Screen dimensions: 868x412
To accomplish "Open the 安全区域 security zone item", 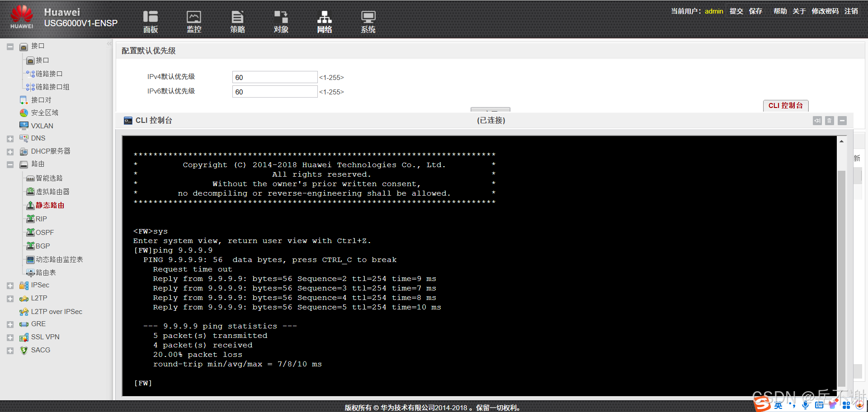I will tap(45, 112).
